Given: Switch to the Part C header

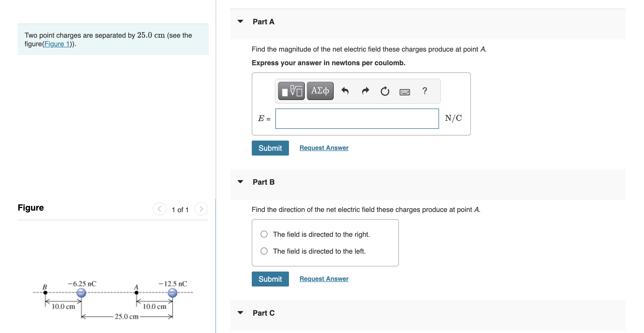Looking at the screenshot, I should tap(264, 312).
